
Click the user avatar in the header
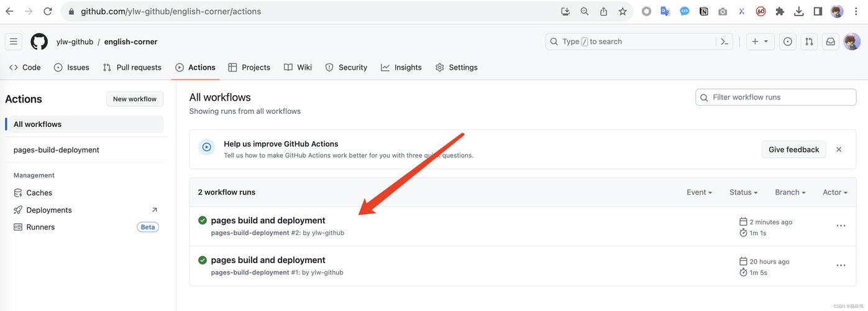click(x=852, y=42)
